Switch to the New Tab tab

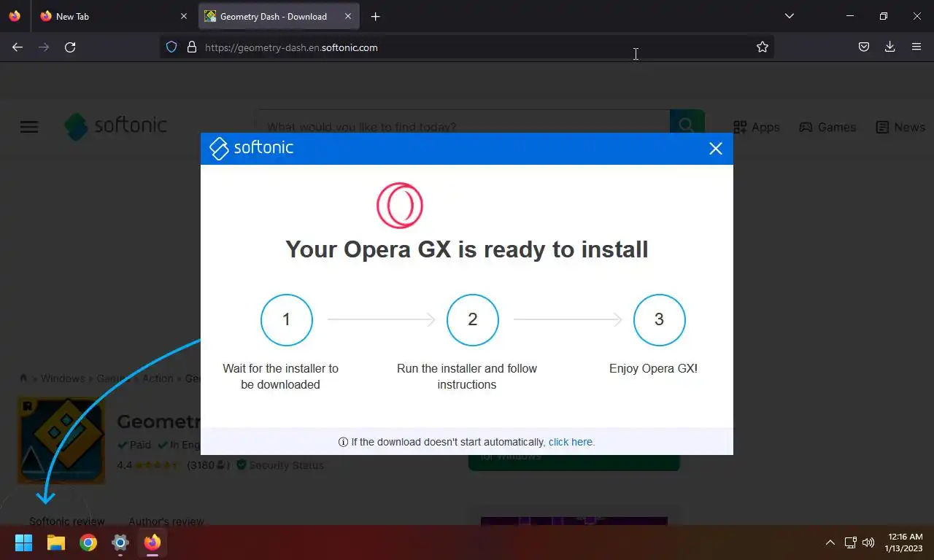114,16
